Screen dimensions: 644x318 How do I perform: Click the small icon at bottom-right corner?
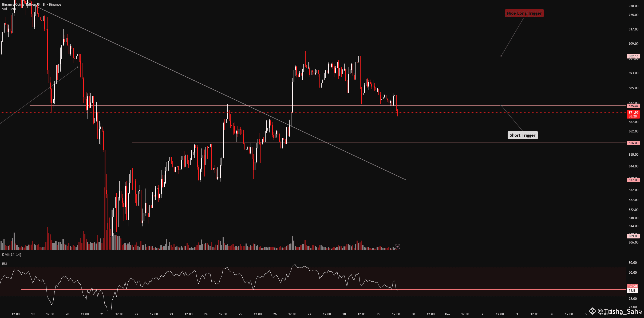pyautogui.click(x=640, y=312)
